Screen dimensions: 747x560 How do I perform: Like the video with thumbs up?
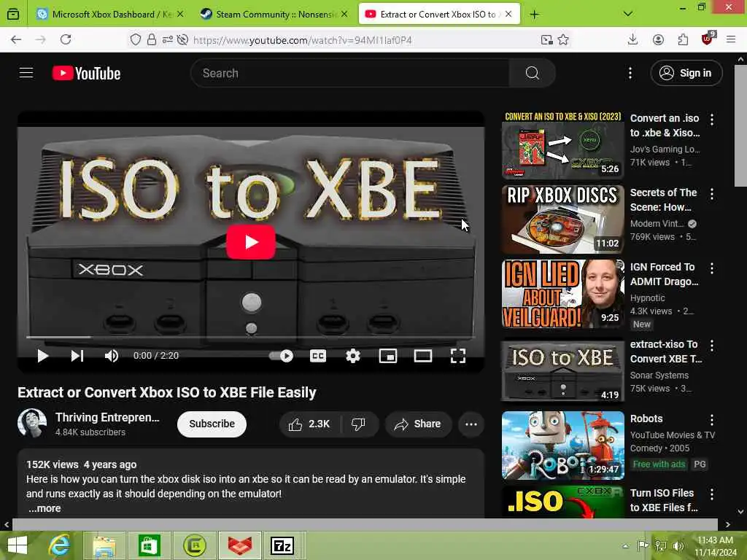[309, 424]
